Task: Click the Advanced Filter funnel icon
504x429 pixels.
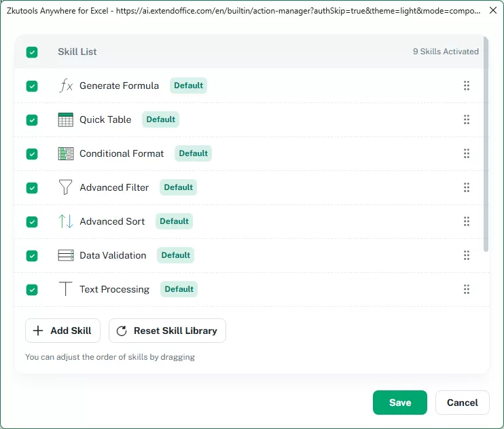Action: coord(66,187)
